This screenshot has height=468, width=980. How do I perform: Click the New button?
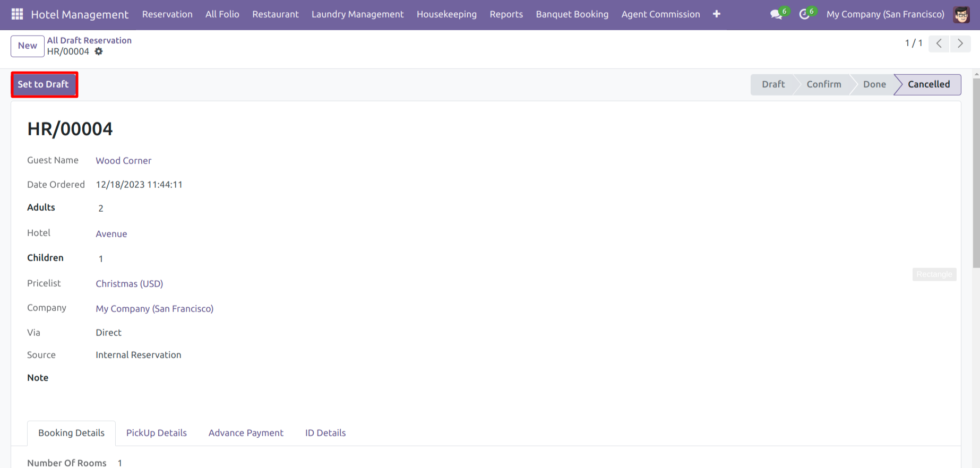[x=27, y=46]
